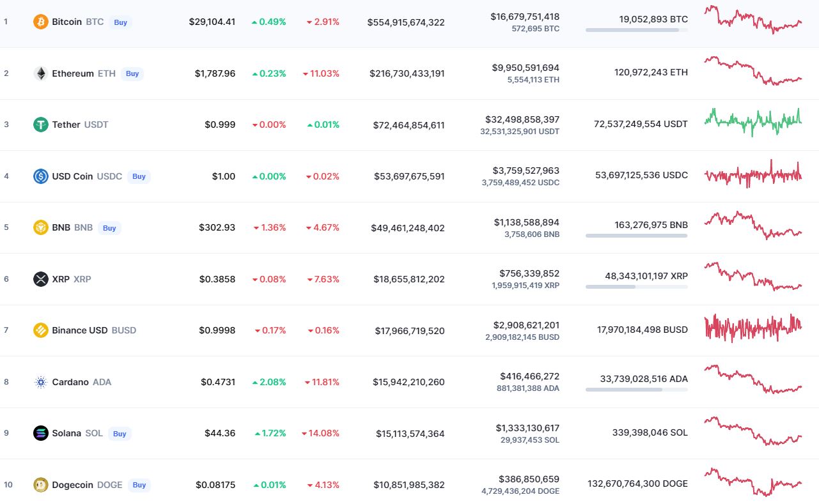
Task: Click the USD Coin blue logo
Action: tap(41, 176)
